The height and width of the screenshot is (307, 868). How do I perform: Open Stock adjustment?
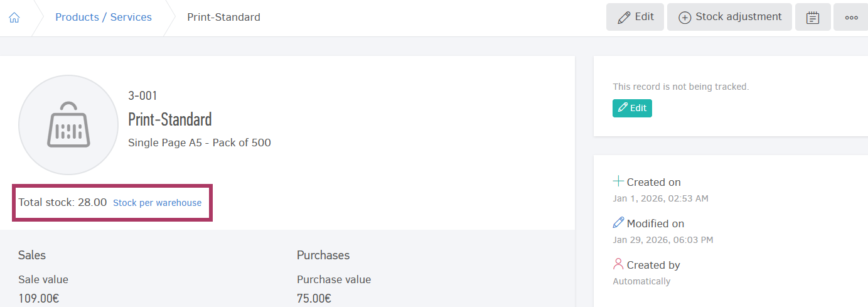coord(730,17)
